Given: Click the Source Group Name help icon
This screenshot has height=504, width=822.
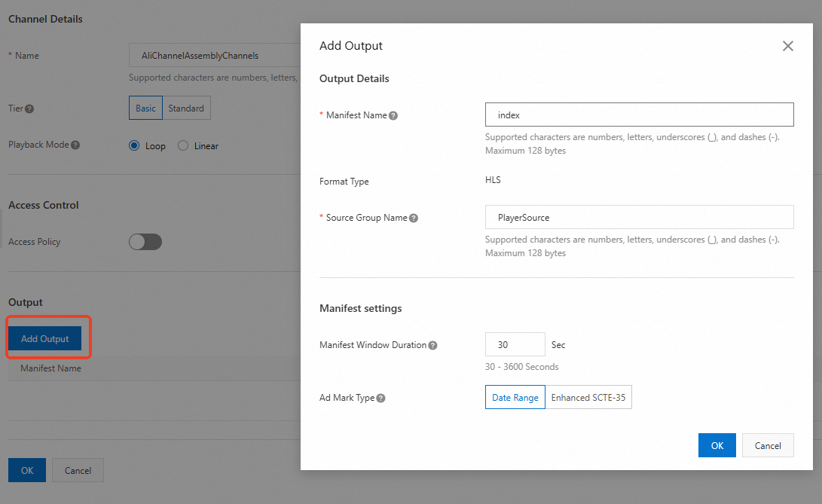Looking at the screenshot, I should [414, 218].
